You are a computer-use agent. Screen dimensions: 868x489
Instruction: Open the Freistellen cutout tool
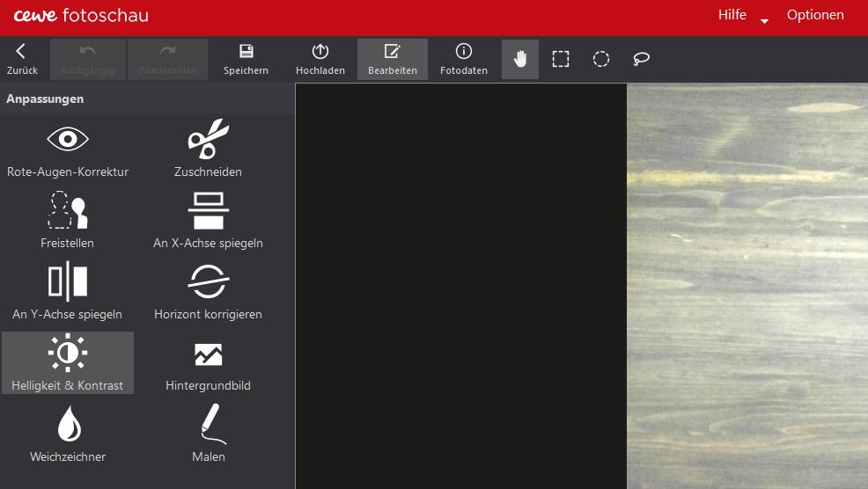point(68,220)
